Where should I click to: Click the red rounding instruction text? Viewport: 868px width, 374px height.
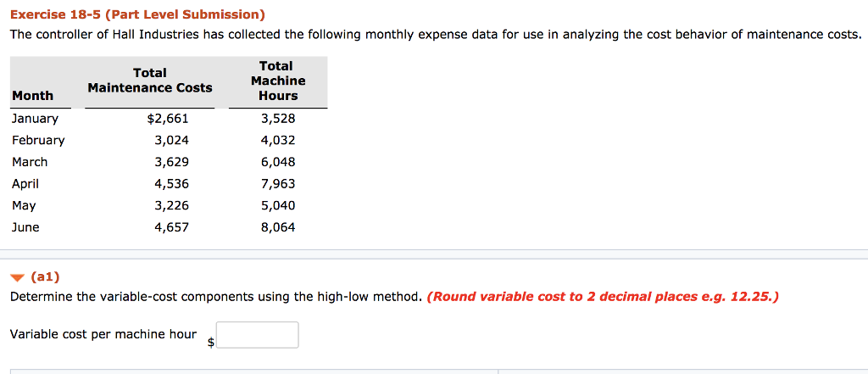click(x=603, y=297)
